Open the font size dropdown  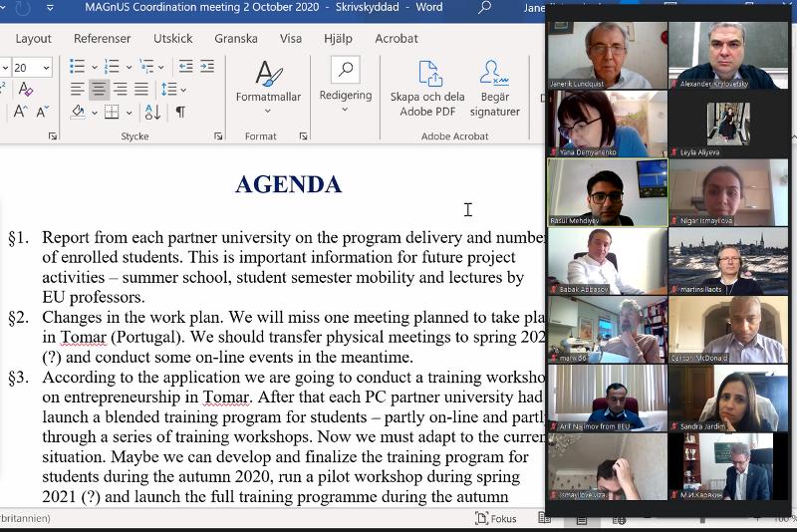(x=46, y=68)
